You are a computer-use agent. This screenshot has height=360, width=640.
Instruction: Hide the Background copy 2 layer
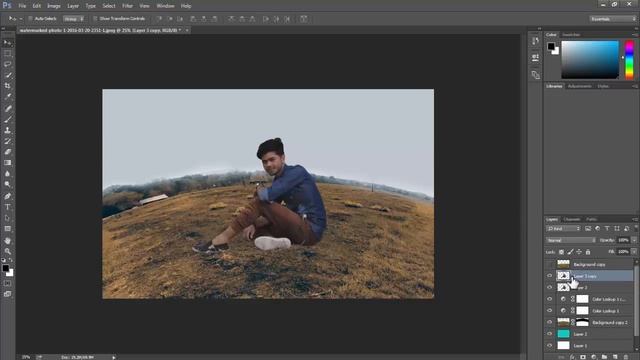[549, 322]
